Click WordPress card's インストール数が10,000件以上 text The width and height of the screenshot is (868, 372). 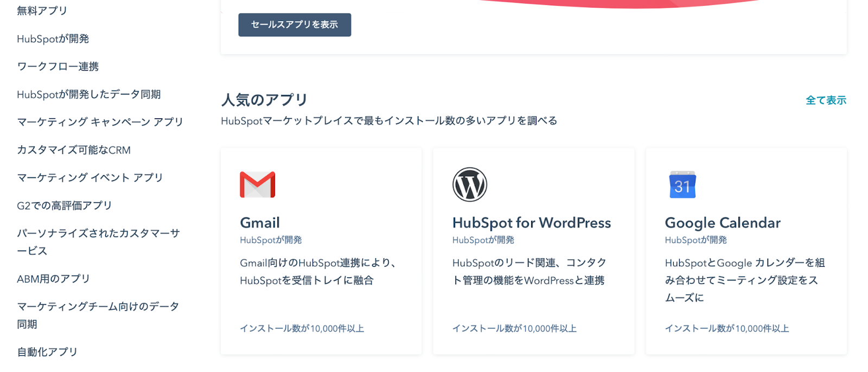pos(514,329)
